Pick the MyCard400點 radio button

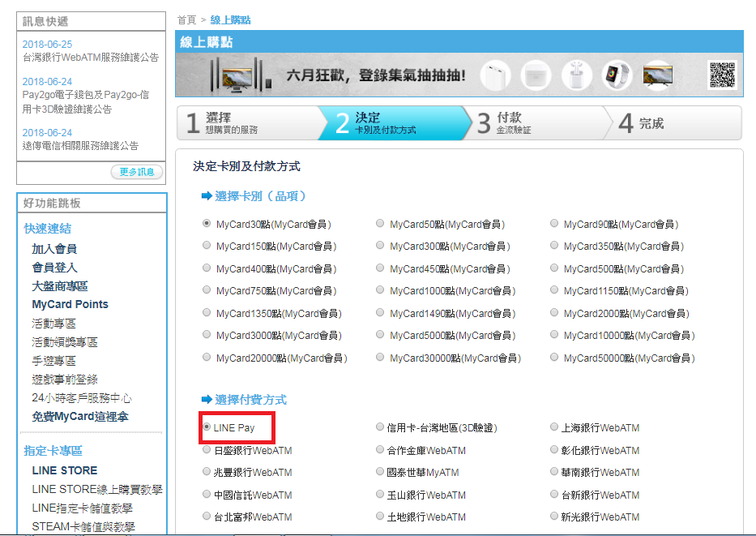pos(207,268)
